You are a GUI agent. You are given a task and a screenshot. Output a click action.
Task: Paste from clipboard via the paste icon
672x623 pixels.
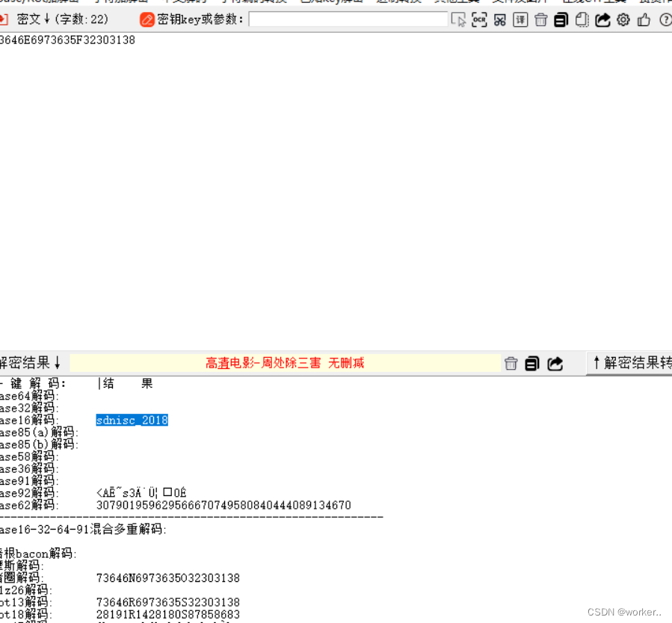click(582, 20)
